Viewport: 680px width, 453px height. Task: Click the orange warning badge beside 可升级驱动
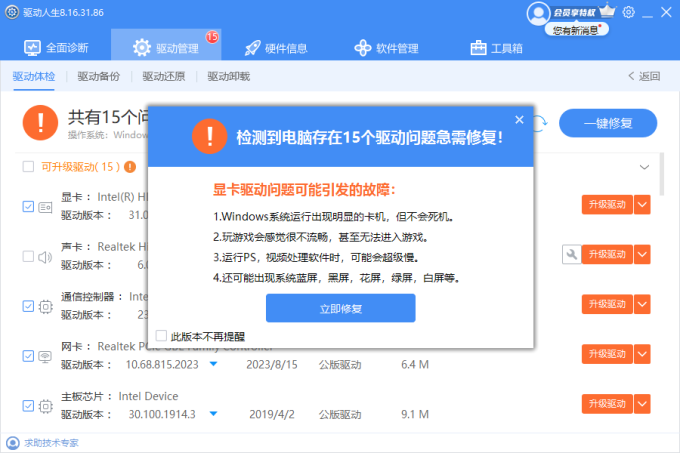coord(130,167)
